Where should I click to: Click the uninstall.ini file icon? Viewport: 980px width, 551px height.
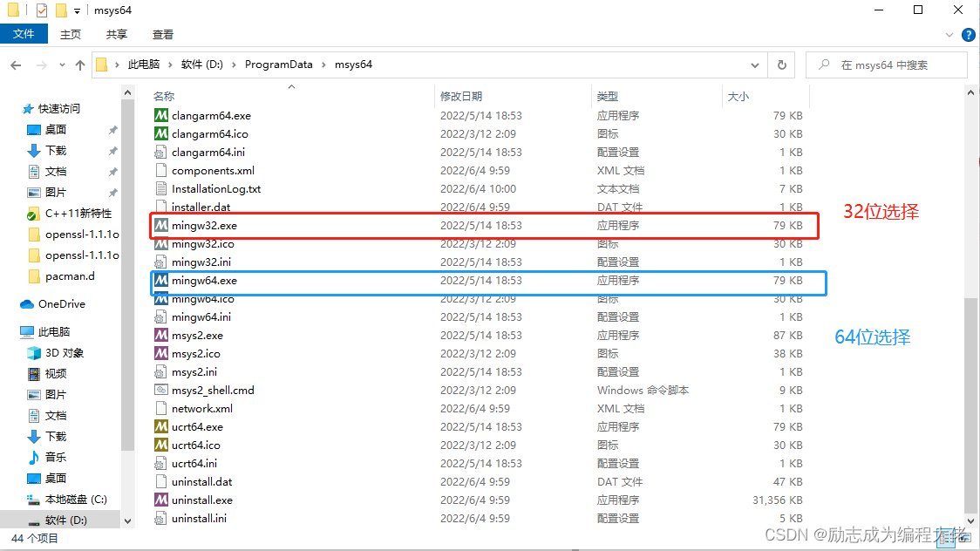click(x=161, y=519)
